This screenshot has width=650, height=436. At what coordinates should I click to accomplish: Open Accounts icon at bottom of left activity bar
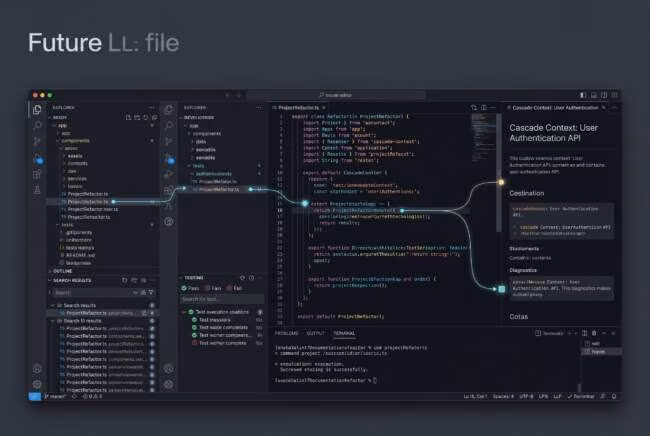37,368
